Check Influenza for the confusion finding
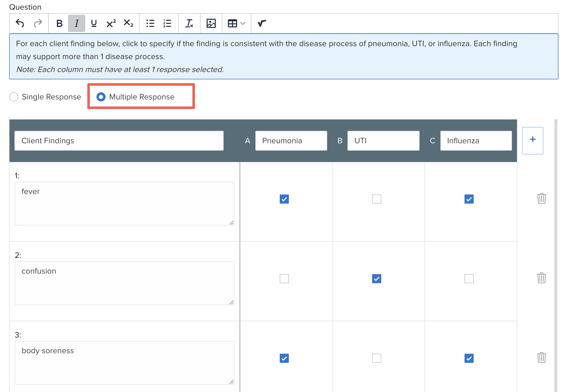 point(469,279)
